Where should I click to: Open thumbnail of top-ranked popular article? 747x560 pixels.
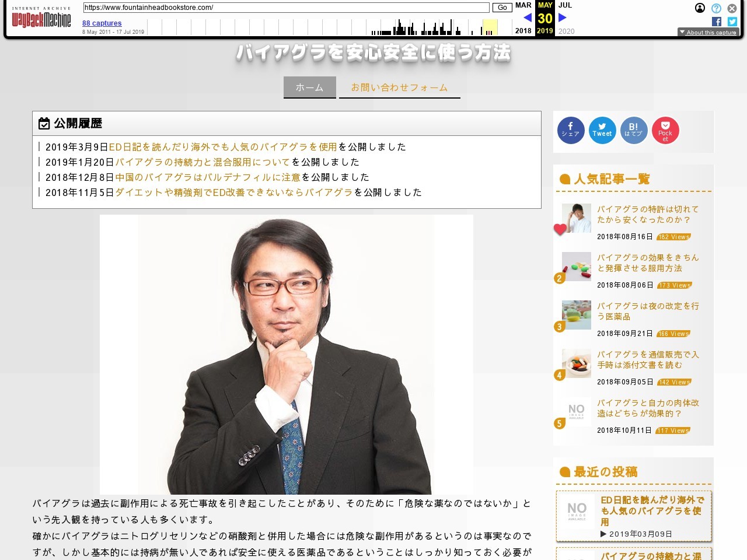pos(576,218)
